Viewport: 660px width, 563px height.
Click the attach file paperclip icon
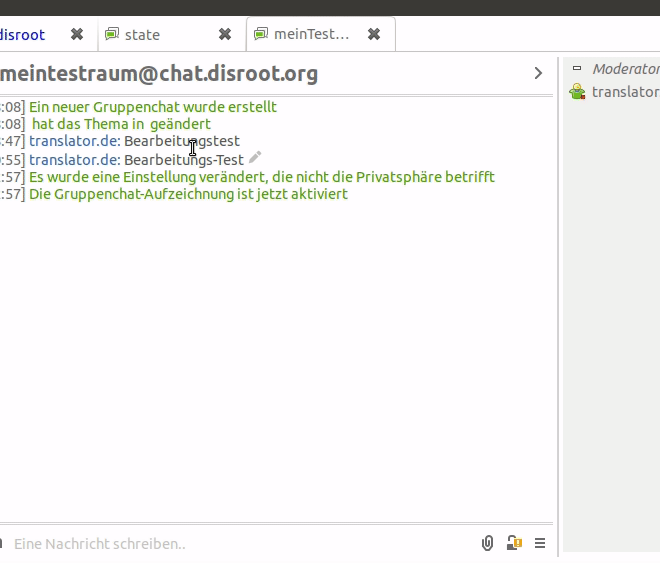[x=487, y=543]
